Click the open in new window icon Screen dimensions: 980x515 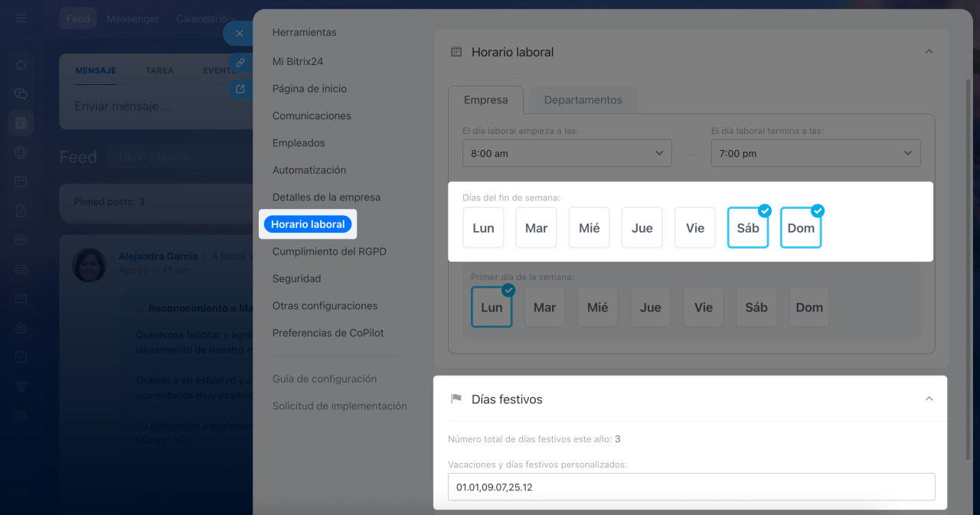pos(240,89)
